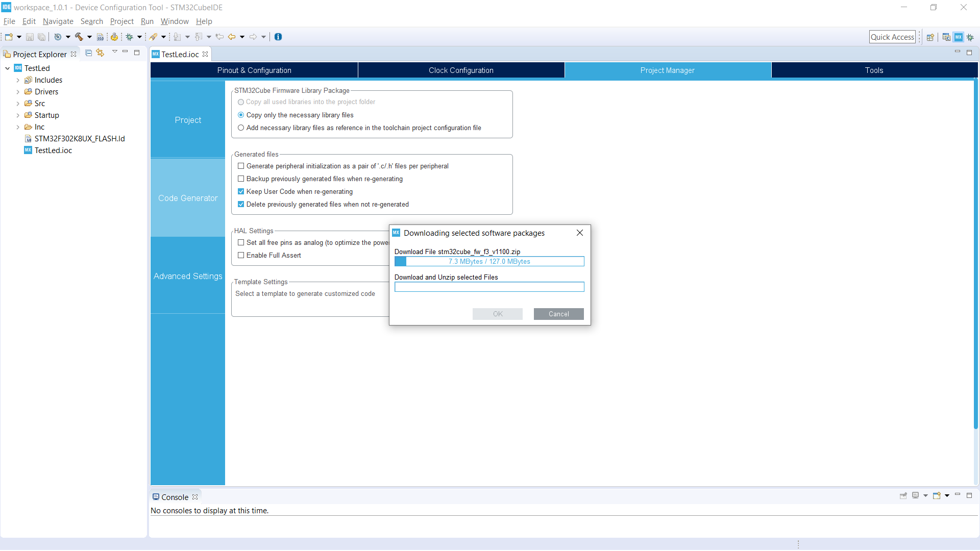Viewport: 980px width, 551px height.
Task: Enable Generate peripheral initialization per peripheral checkbox
Action: point(241,166)
